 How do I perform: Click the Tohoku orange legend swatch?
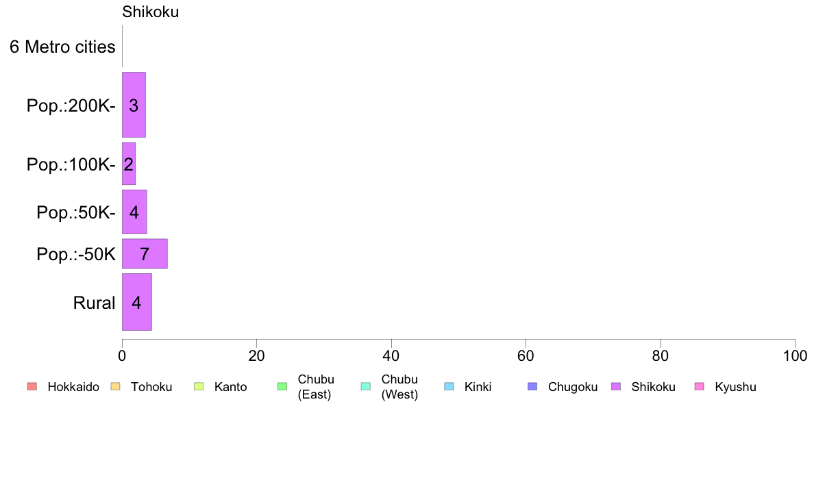click(115, 386)
